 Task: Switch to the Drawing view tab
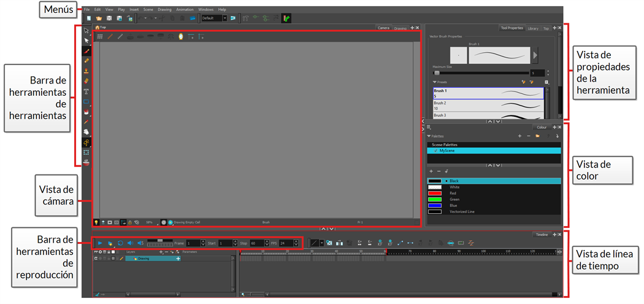click(x=400, y=28)
